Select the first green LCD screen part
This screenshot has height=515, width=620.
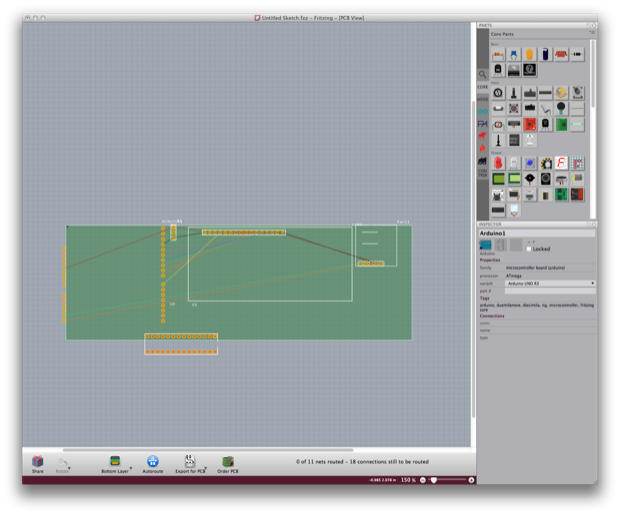[498, 179]
